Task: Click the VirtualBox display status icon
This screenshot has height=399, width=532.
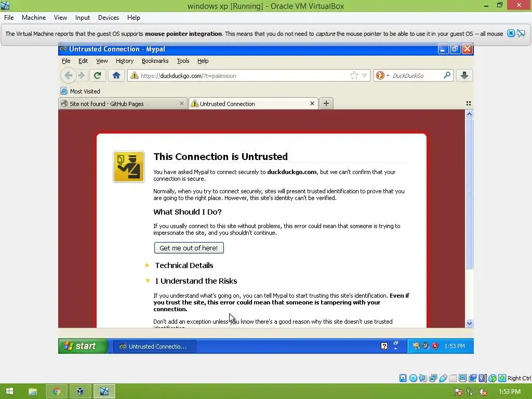Action: pyautogui.click(x=462, y=378)
